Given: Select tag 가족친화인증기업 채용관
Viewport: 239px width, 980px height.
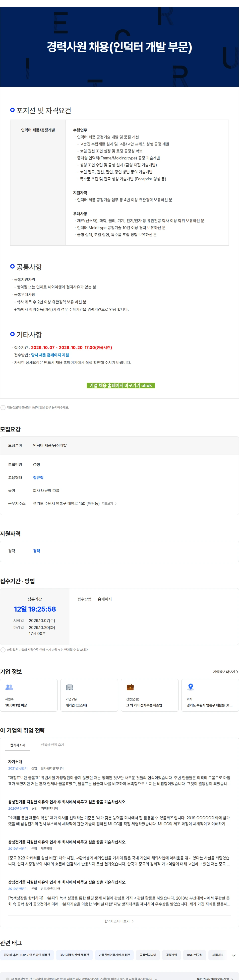Looking at the screenshot, I should point(114,955).
